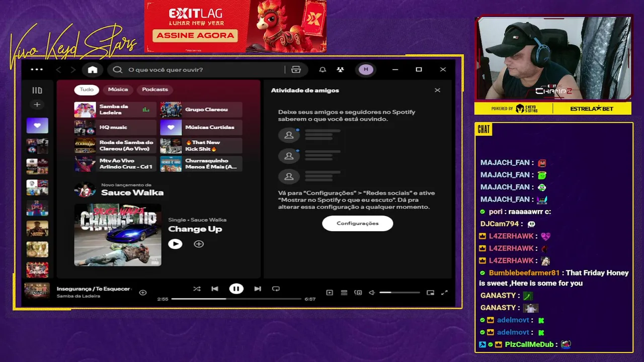
Task: Open 'Samba da Ladeira' shortcut tile
Action: coord(115,110)
